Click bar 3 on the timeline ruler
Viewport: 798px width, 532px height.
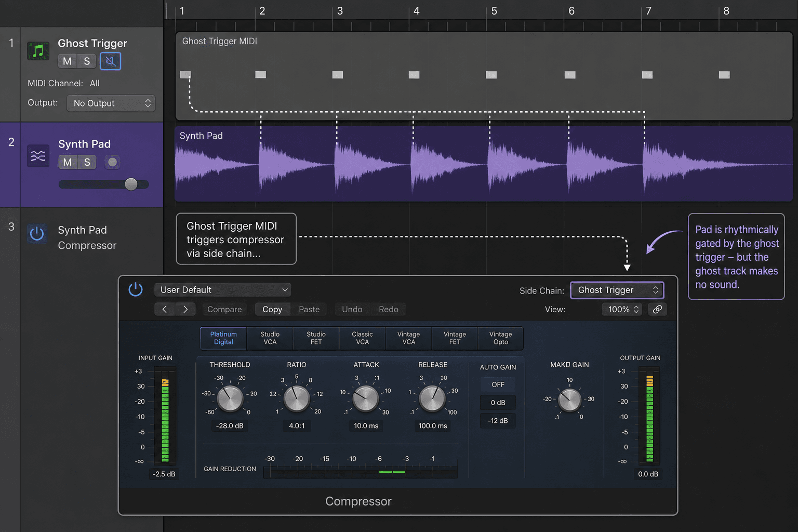click(340, 11)
